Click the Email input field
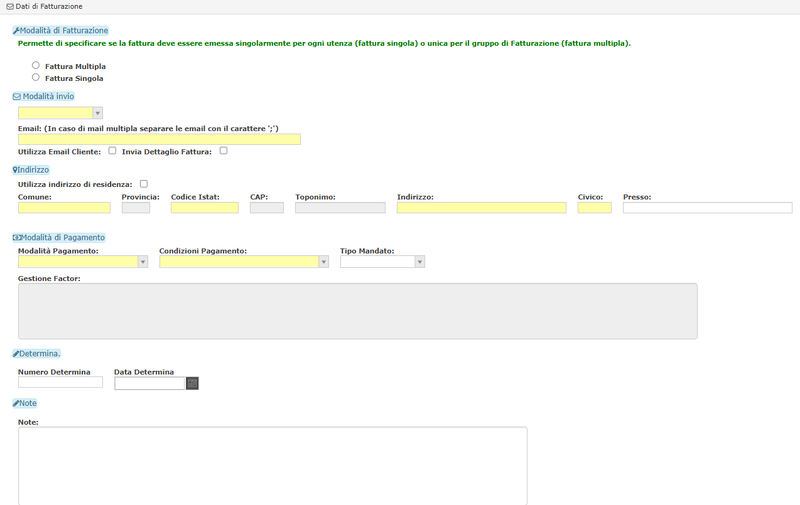 [159, 139]
